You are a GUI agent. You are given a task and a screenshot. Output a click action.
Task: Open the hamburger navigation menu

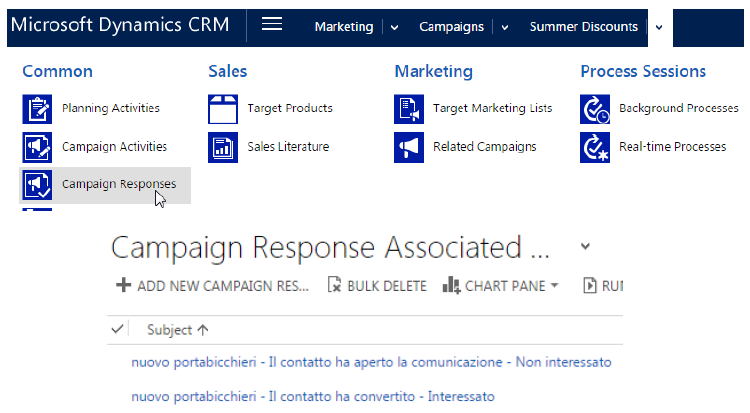pos(272,24)
